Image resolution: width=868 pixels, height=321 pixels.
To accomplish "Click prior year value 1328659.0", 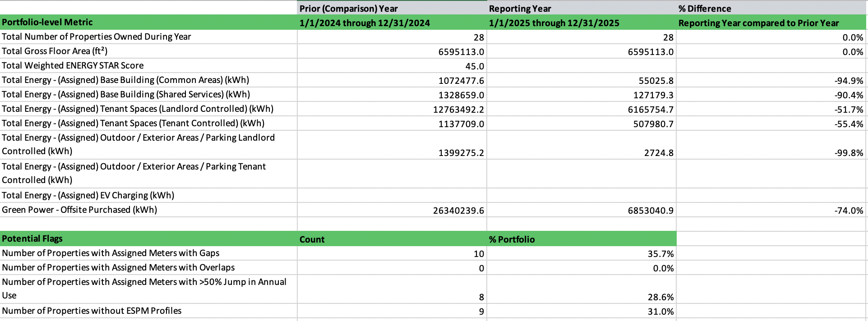I will [x=392, y=95].
